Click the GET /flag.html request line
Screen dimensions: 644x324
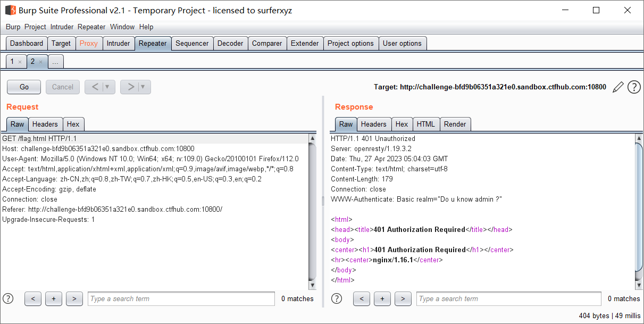pyautogui.click(x=155, y=138)
